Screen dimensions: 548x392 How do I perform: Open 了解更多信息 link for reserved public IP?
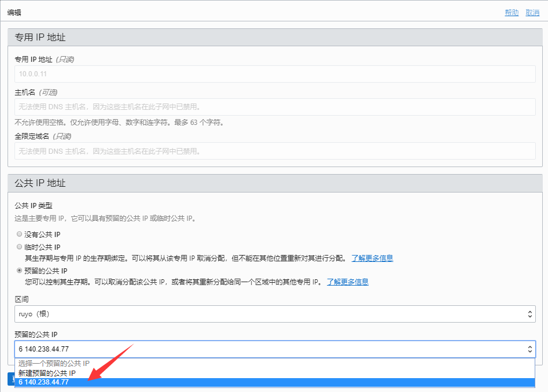point(348,282)
